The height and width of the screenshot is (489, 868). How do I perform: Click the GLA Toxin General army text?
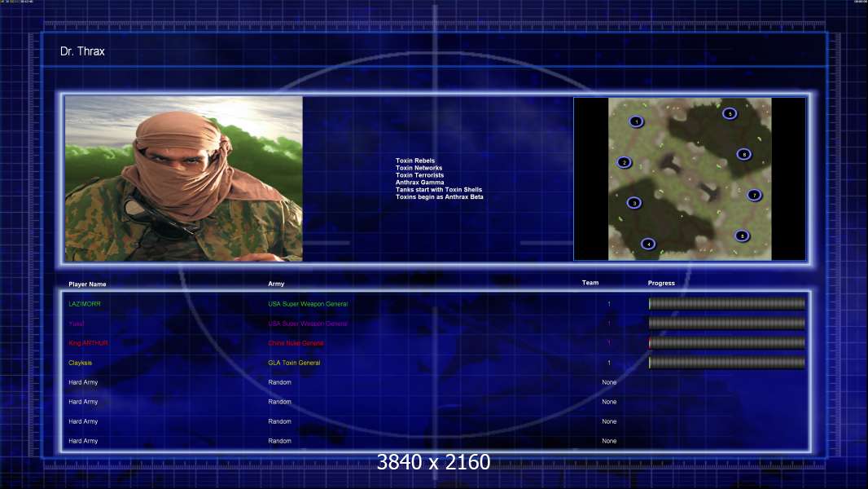click(x=294, y=363)
